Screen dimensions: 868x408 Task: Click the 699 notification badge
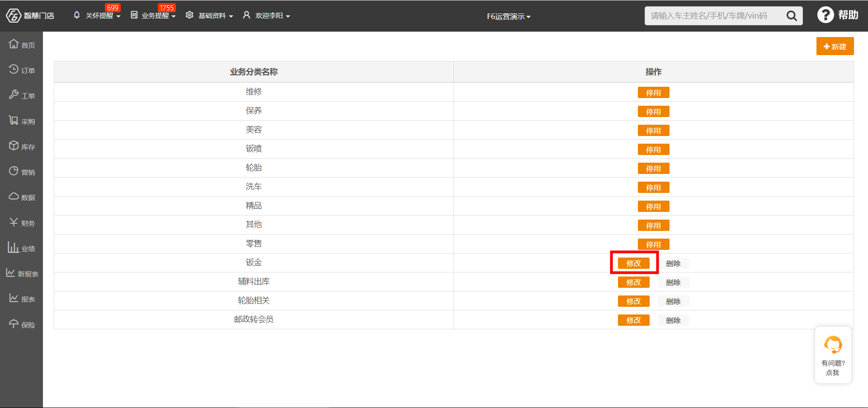(x=113, y=8)
